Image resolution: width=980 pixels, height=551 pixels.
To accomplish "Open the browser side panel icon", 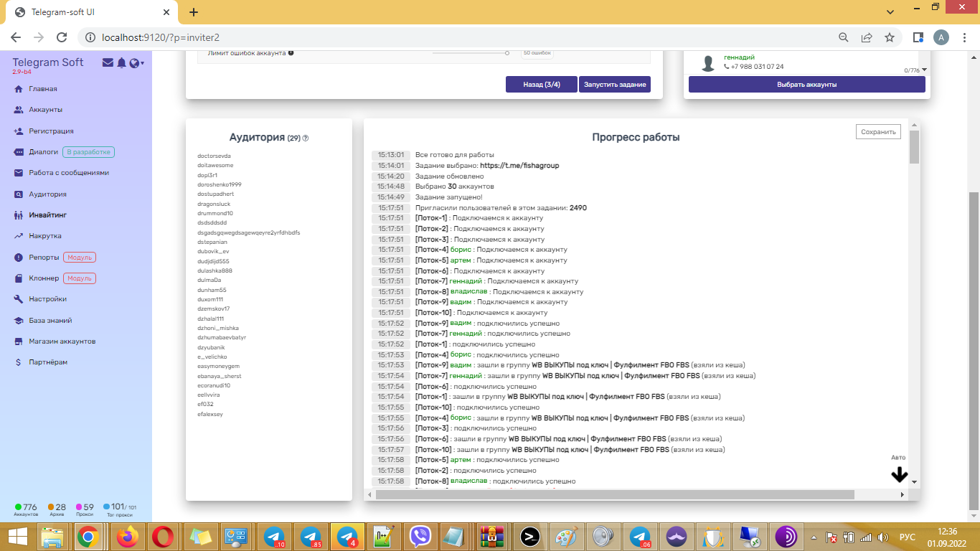I will [918, 37].
